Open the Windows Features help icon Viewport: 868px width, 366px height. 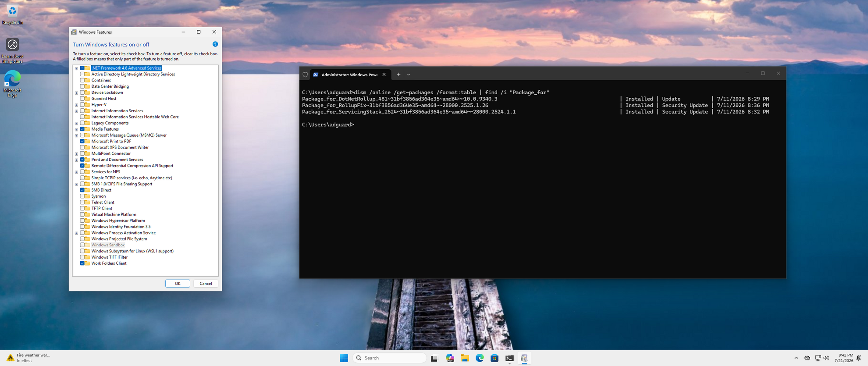(215, 44)
